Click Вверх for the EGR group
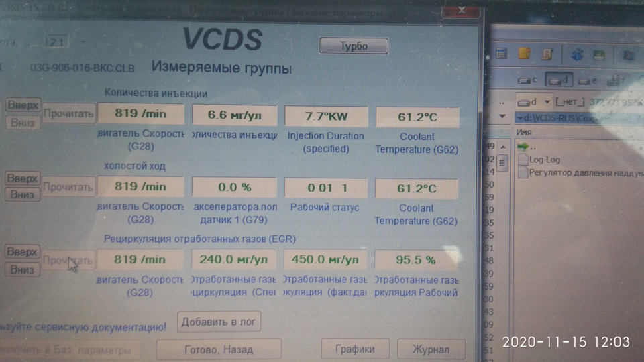Viewport: 644px width, 362px height. (22, 251)
